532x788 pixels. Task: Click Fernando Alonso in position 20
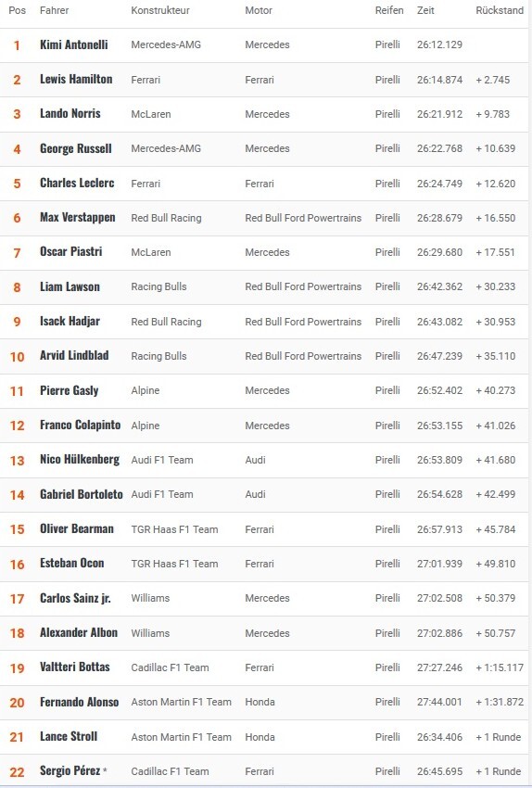(x=80, y=702)
